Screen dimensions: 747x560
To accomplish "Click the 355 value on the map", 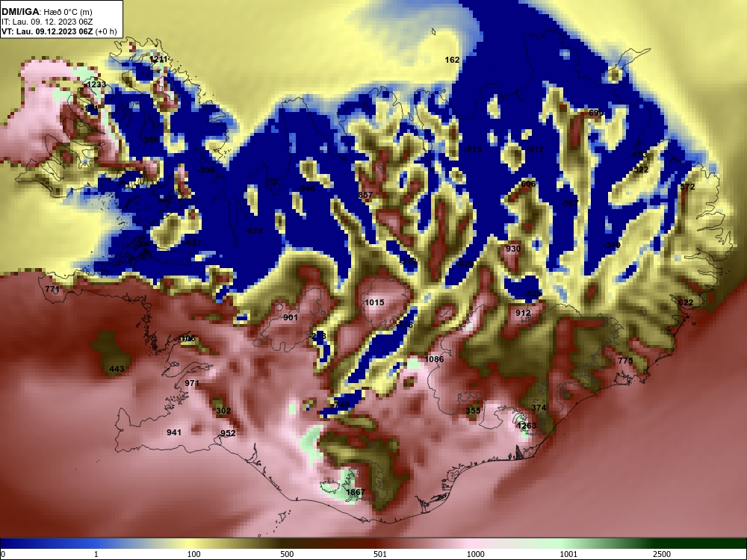I will (x=473, y=411).
